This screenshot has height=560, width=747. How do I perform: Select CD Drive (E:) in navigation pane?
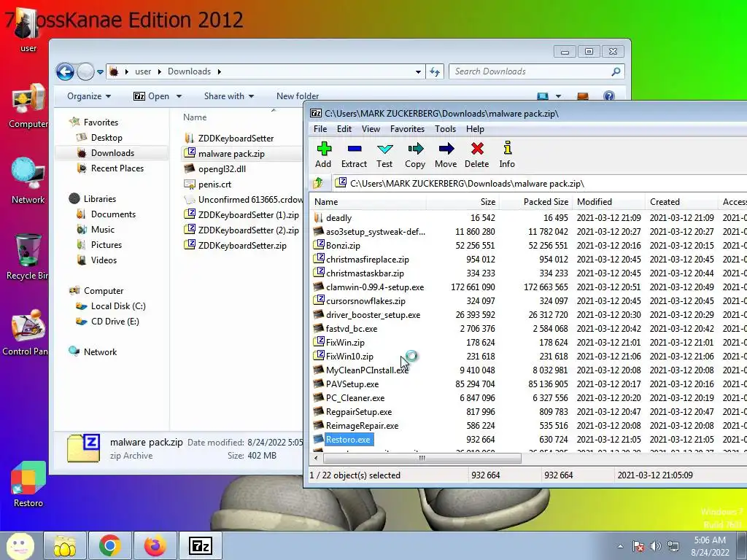click(x=115, y=322)
